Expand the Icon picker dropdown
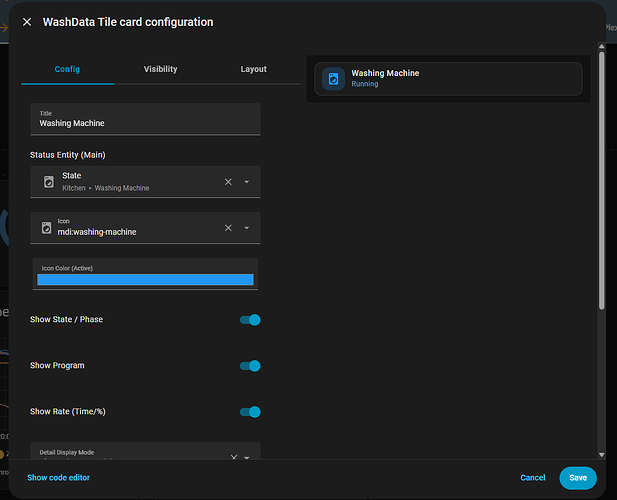Viewport: 617px width, 500px height. (247, 228)
